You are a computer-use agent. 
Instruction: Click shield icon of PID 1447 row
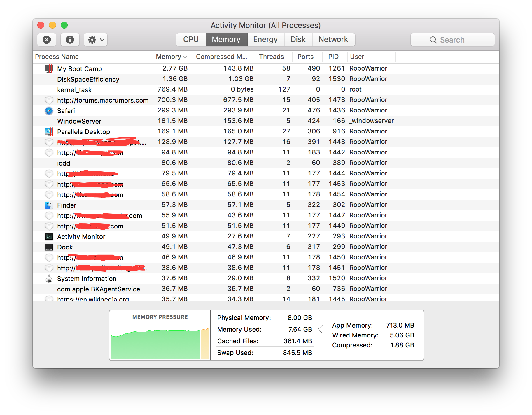click(x=49, y=216)
